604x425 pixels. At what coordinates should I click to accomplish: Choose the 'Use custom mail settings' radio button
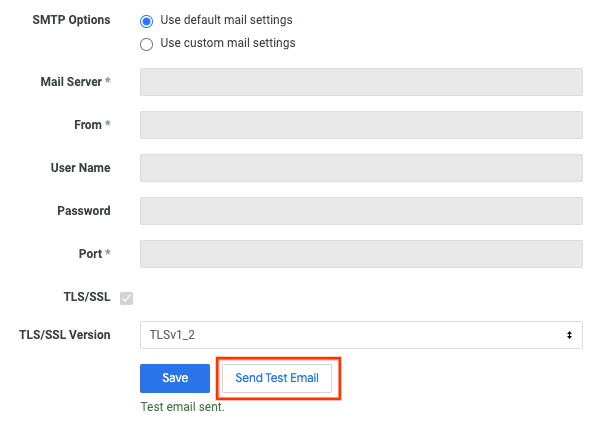point(147,44)
